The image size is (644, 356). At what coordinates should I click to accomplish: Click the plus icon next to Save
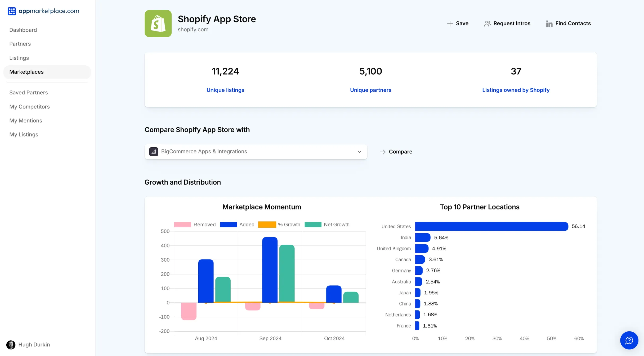tap(450, 24)
